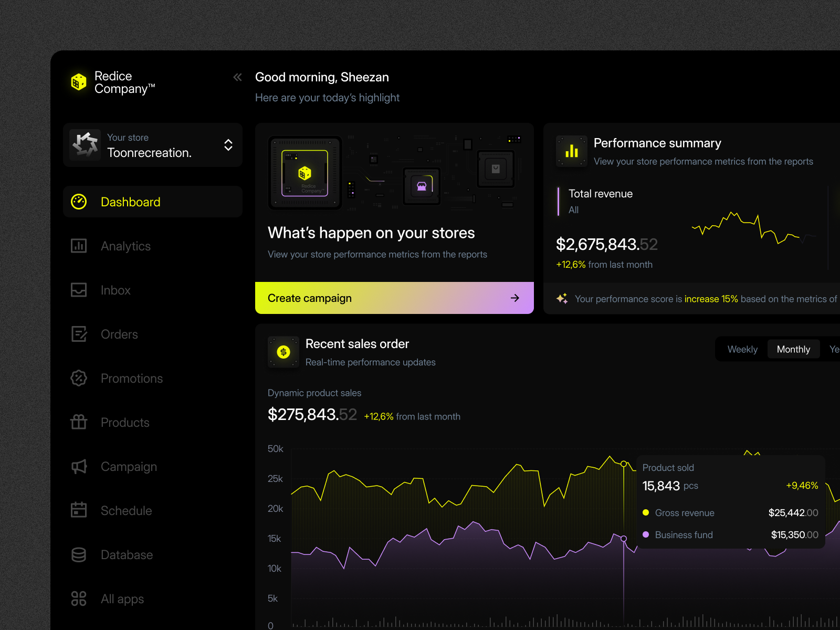Open the Analytics bar chart icon
This screenshot has height=630, width=840.
pos(79,246)
